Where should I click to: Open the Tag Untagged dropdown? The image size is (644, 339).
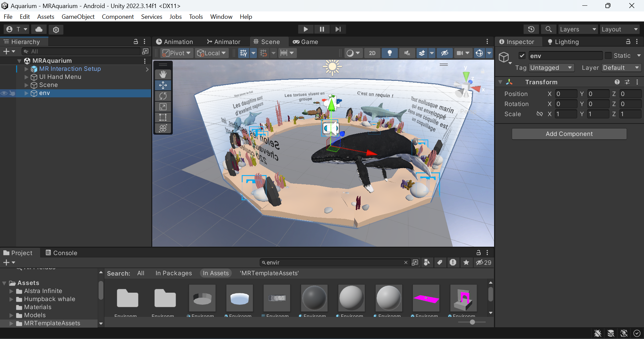click(x=551, y=68)
